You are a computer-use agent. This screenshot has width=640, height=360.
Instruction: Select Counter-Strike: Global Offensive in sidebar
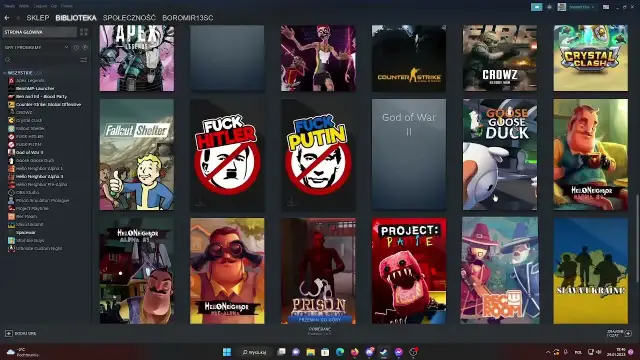click(x=48, y=104)
